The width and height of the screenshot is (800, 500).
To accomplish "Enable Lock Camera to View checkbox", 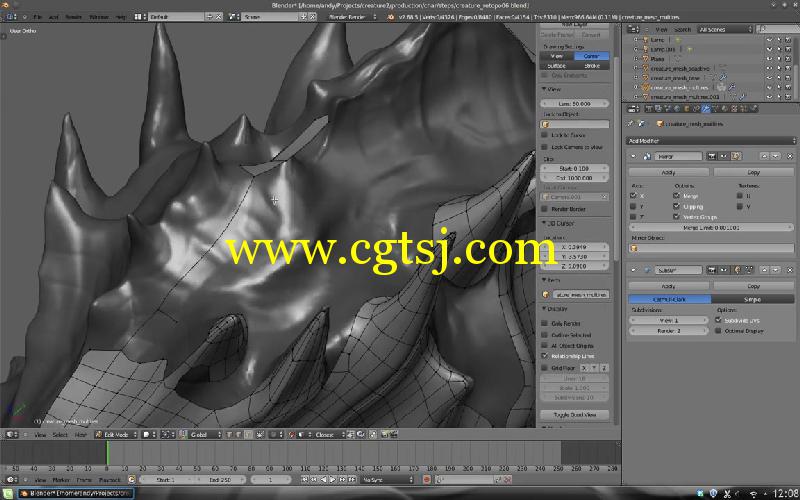I will pos(544,146).
